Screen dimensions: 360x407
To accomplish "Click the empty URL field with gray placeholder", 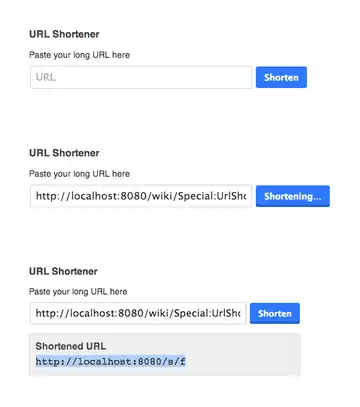I will tap(141, 77).
